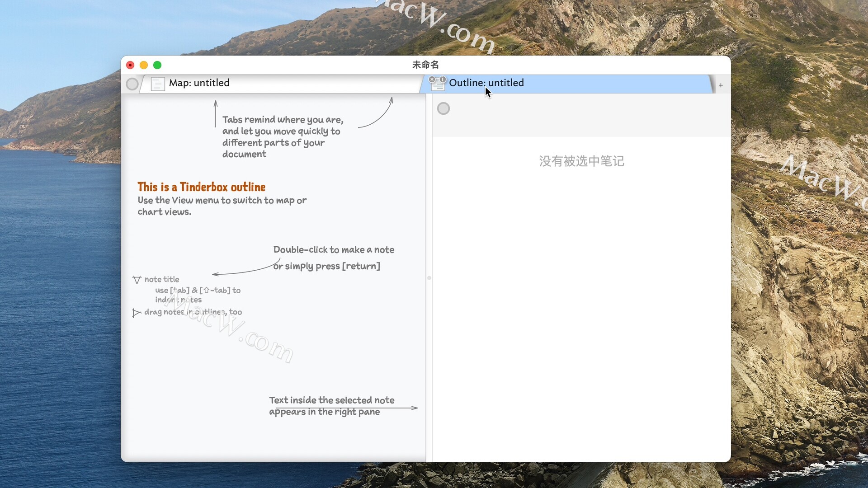Screen dimensions: 868x488
Task: Click the '没有被选中笔记' placeholder text
Action: coord(581,161)
